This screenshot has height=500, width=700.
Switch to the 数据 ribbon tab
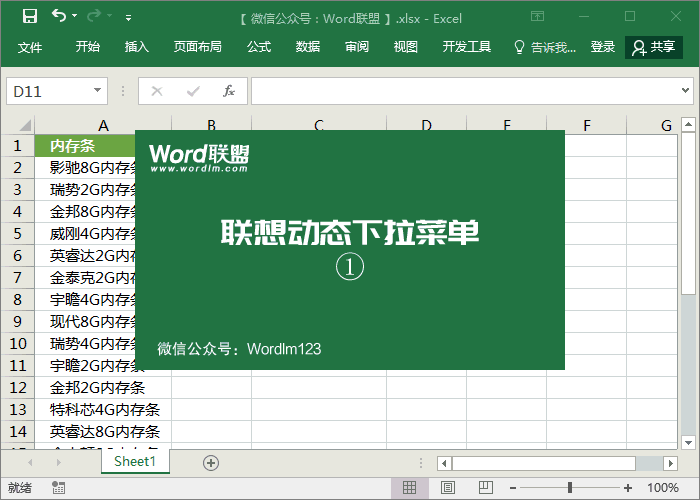pos(308,46)
